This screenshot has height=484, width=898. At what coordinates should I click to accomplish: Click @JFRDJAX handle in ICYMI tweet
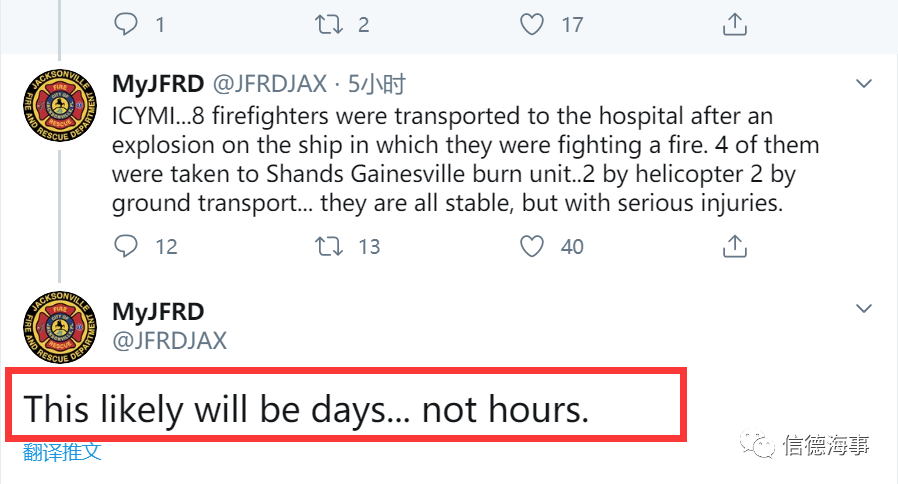coord(270,84)
